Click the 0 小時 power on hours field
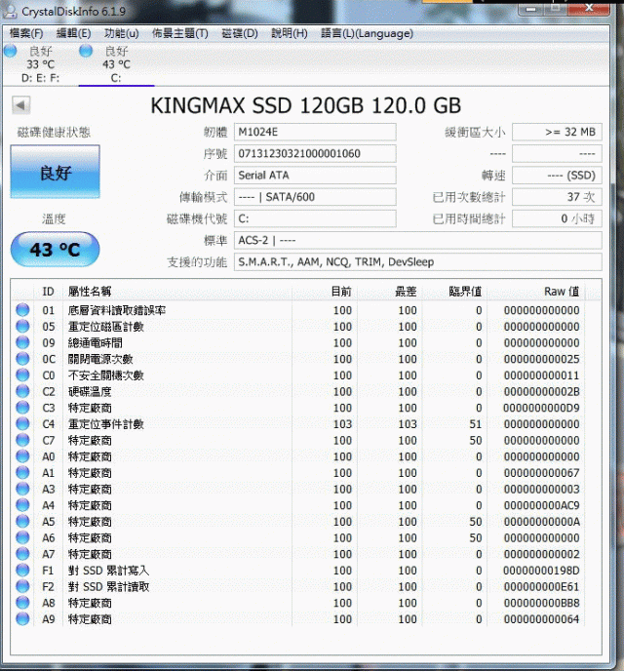This screenshot has height=672, width=624. [x=557, y=219]
